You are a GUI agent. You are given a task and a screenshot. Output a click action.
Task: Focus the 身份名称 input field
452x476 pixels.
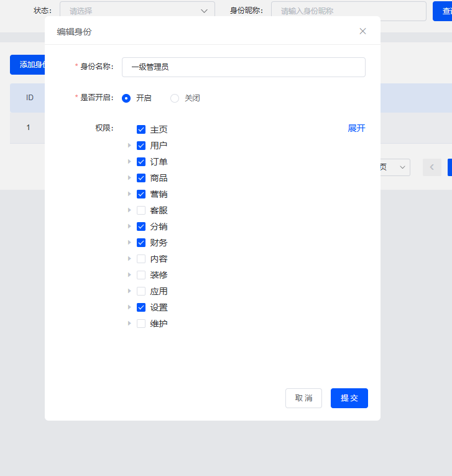pyautogui.click(x=243, y=67)
